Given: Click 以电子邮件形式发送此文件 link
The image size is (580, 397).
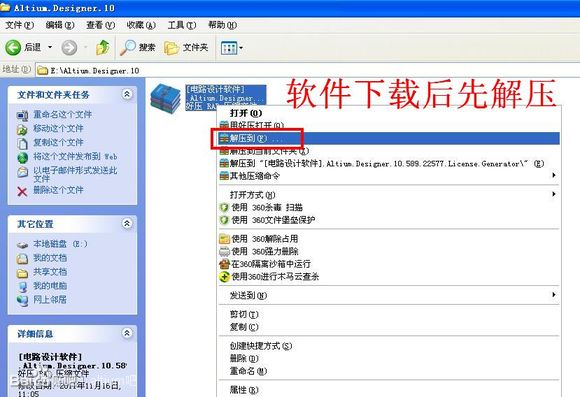Looking at the screenshot, I should [x=75, y=174].
